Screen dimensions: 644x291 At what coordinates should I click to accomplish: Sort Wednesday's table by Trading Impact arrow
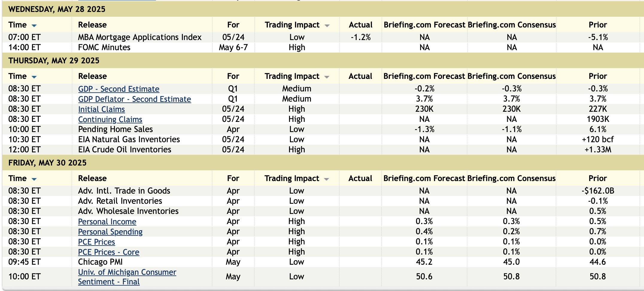(x=327, y=25)
